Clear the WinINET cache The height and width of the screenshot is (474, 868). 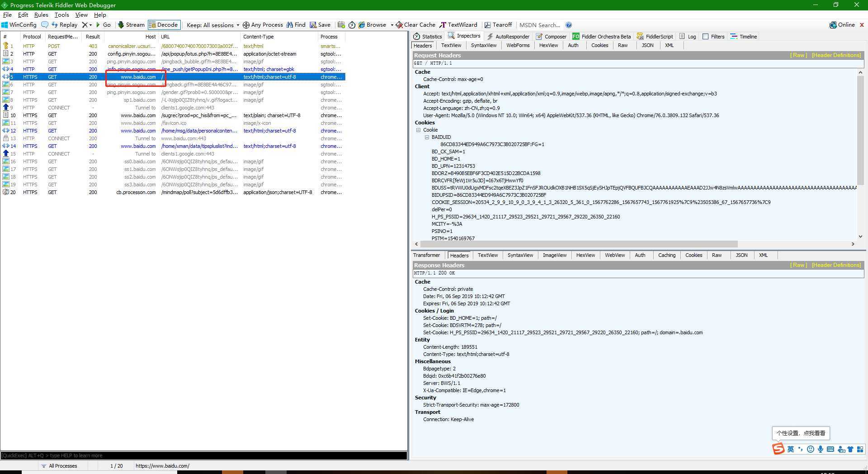click(415, 25)
